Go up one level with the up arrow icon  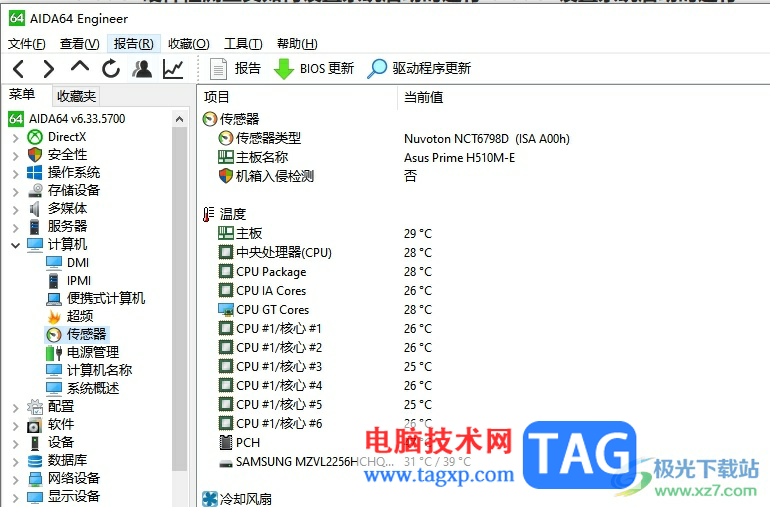click(x=80, y=67)
